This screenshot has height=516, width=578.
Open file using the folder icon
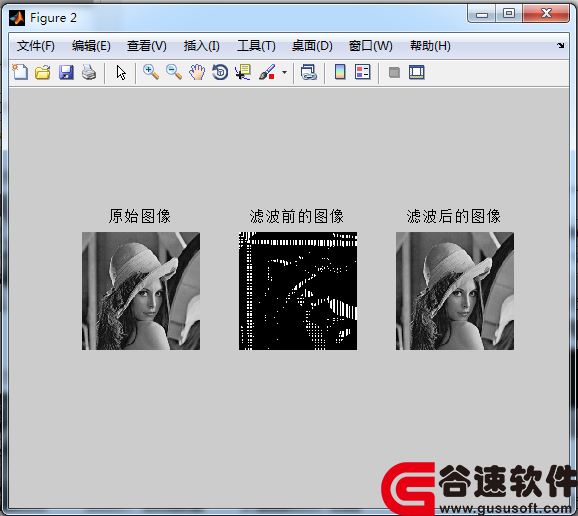pyautogui.click(x=43, y=72)
